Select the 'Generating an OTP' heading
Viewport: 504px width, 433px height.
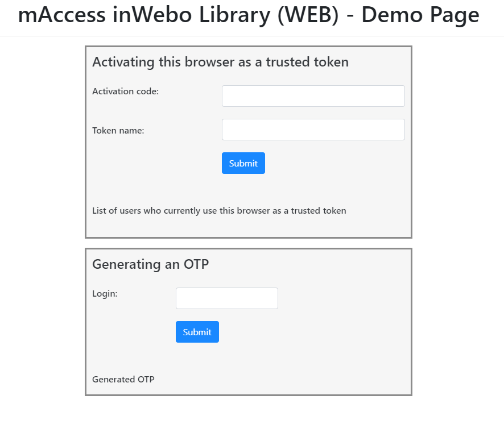pyautogui.click(x=150, y=264)
